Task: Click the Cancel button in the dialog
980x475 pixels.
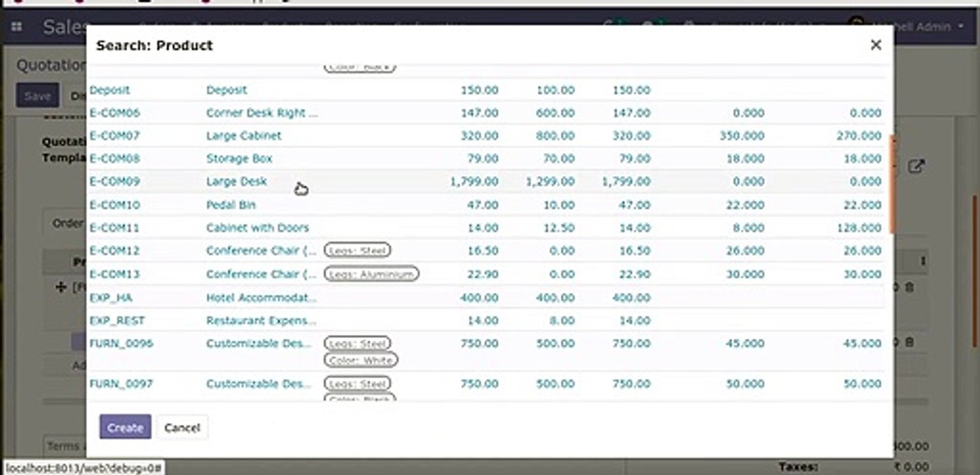Action: [x=182, y=427]
